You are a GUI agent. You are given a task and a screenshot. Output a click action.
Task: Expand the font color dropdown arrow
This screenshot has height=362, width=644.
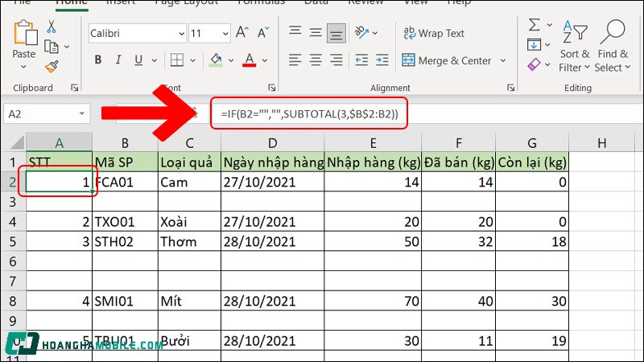pos(265,60)
